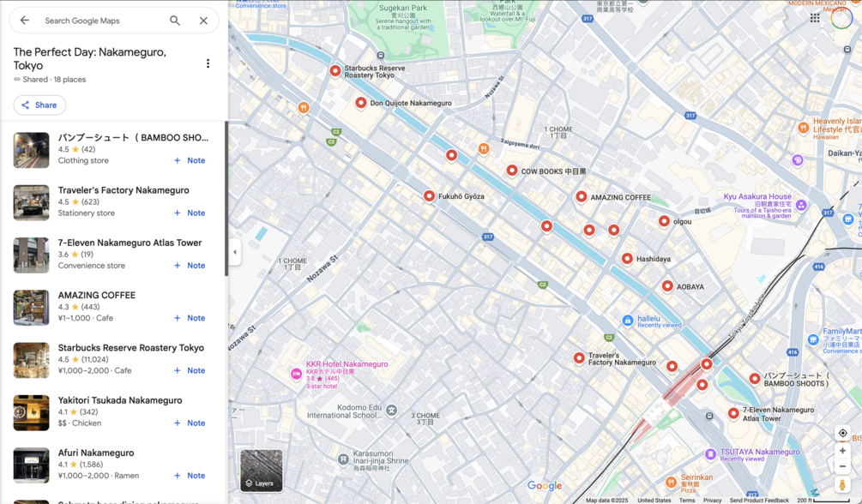Select AMAZING COFFEE list title

[x=97, y=295]
